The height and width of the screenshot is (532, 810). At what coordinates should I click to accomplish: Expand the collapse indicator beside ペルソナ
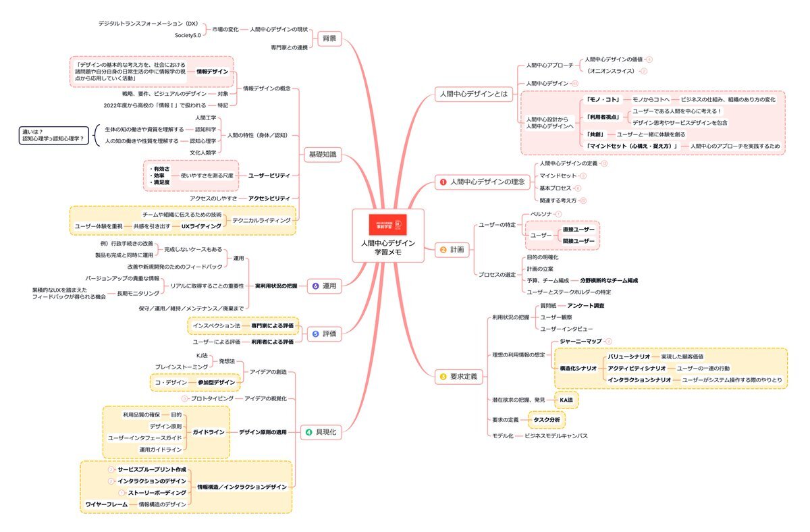coord(558,214)
